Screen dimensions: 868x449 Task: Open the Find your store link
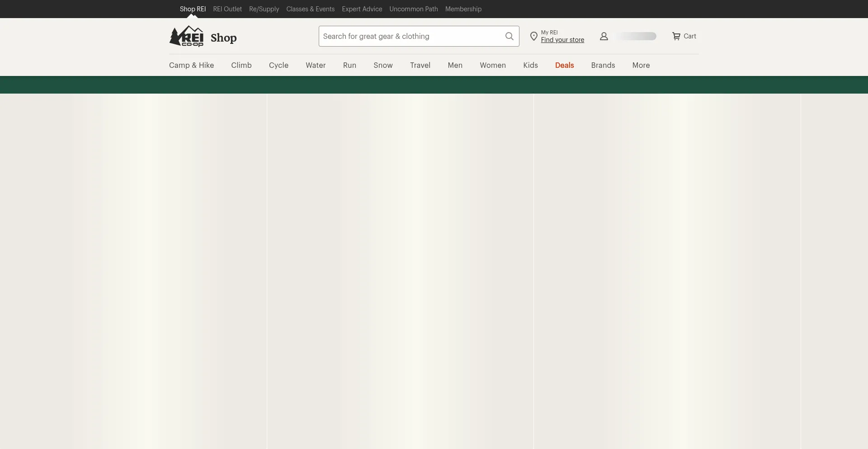point(562,40)
